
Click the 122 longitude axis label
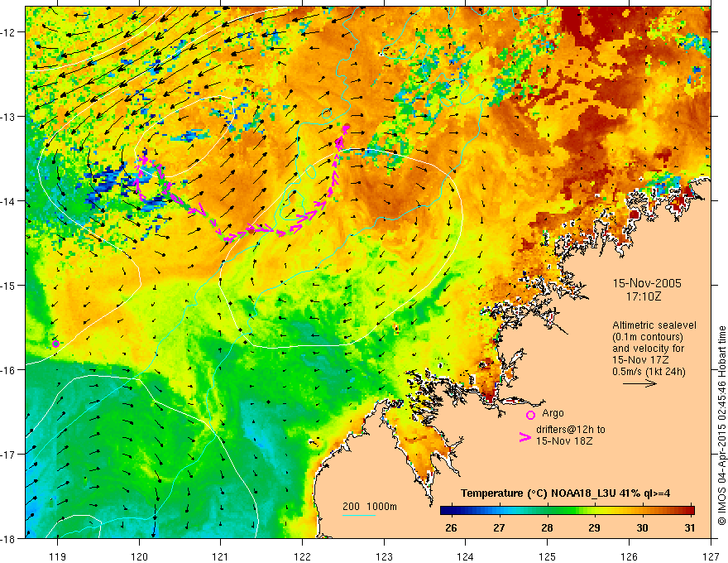click(302, 556)
